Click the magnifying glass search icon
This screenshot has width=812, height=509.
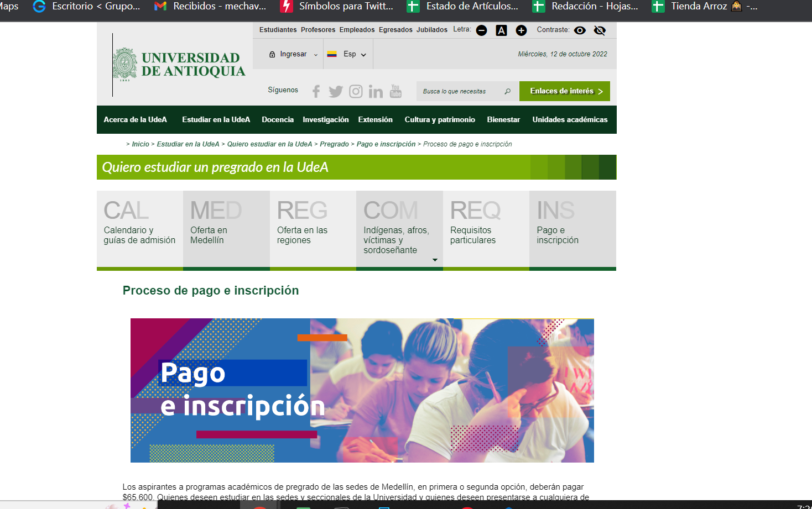[507, 91]
